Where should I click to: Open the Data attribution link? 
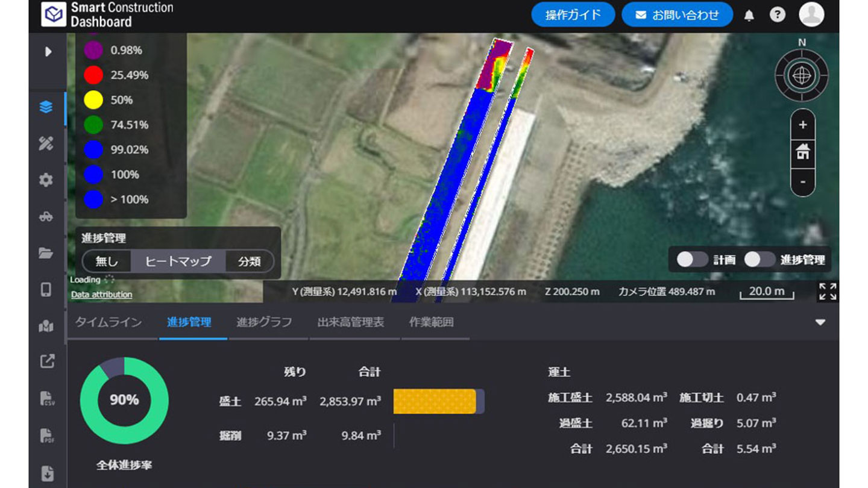[x=101, y=295]
